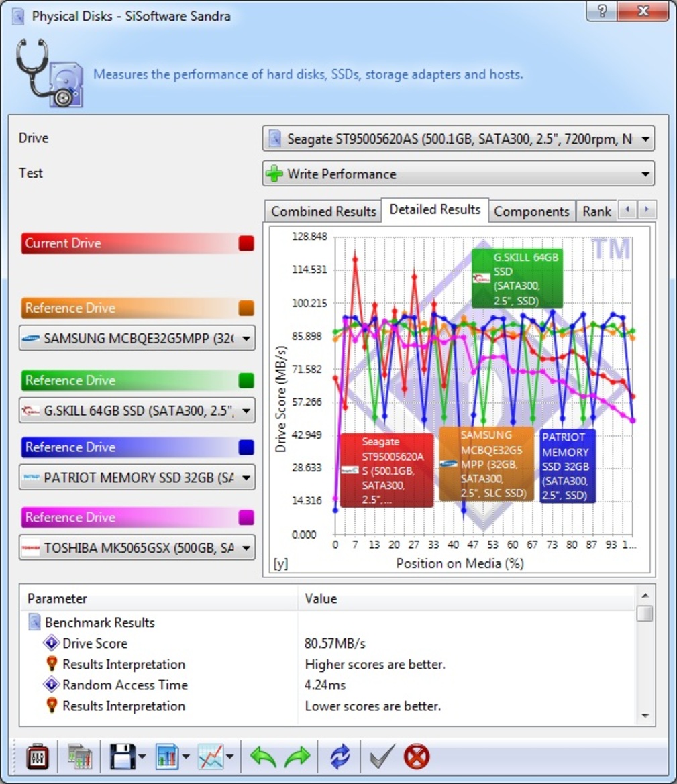677x784 pixels.
Task: Click the orange Reference Drive color swatch
Action: (246, 308)
